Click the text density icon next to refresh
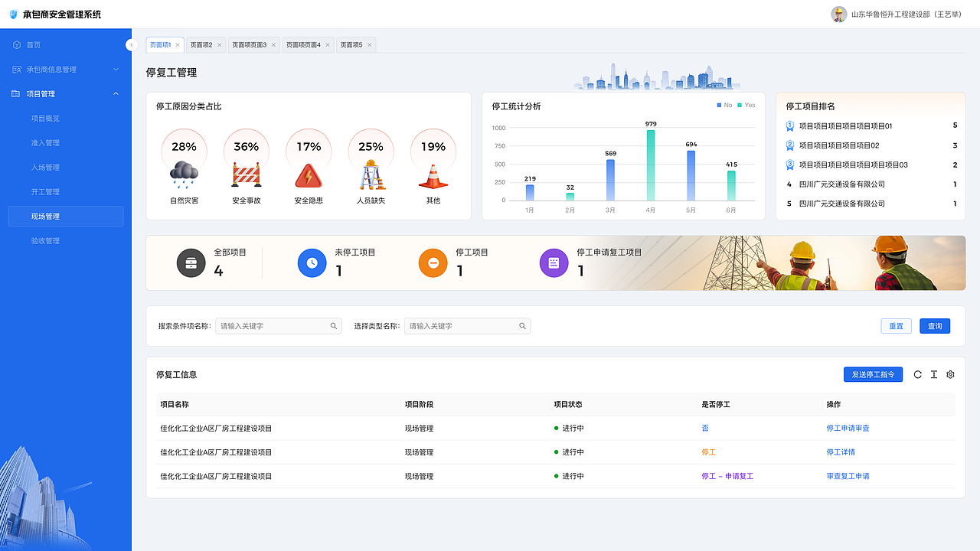The width and height of the screenshot is (980, 551). (934, 374)
